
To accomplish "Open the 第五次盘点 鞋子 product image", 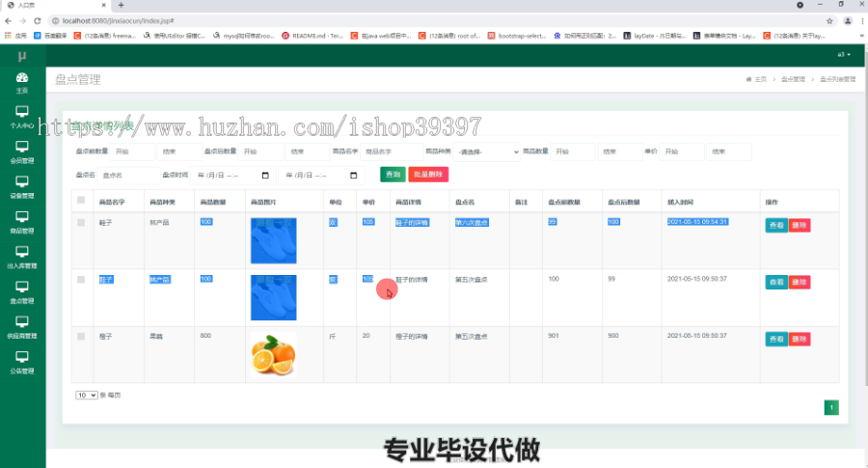I will click(274, 297).
